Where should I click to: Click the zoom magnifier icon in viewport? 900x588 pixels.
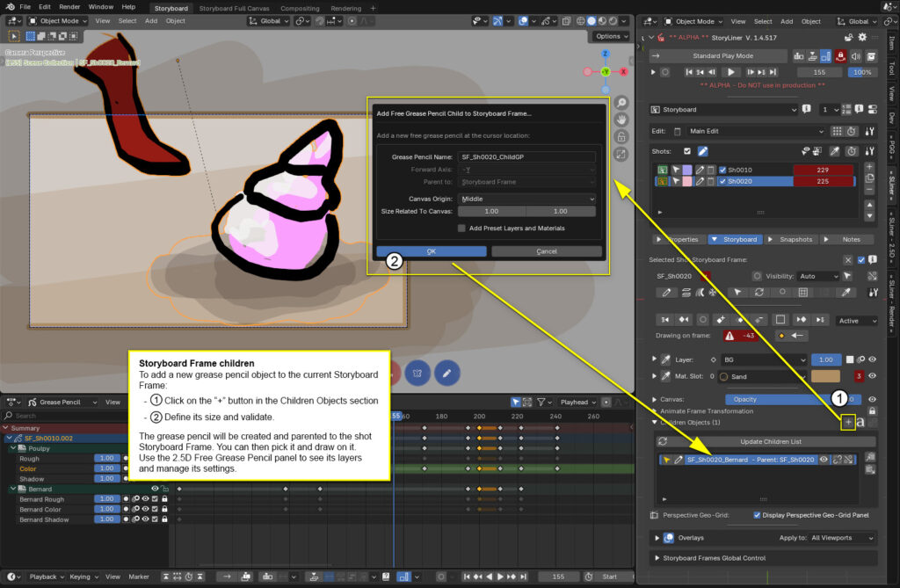(x=621, y=103)
